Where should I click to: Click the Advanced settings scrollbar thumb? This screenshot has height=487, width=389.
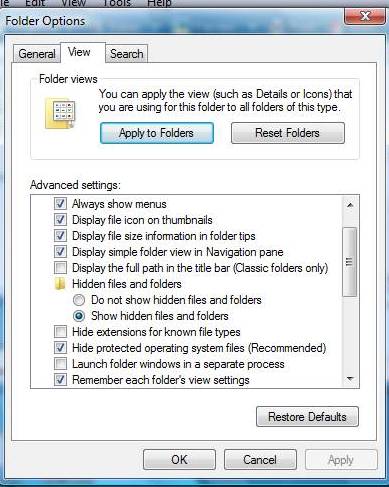point(350,262)
